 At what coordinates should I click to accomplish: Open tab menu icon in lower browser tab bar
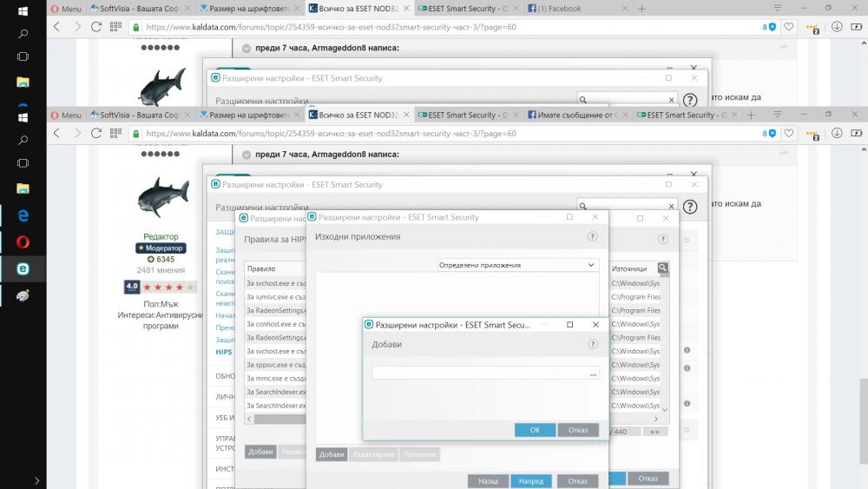pyautogui.click(x=777, y=115)
